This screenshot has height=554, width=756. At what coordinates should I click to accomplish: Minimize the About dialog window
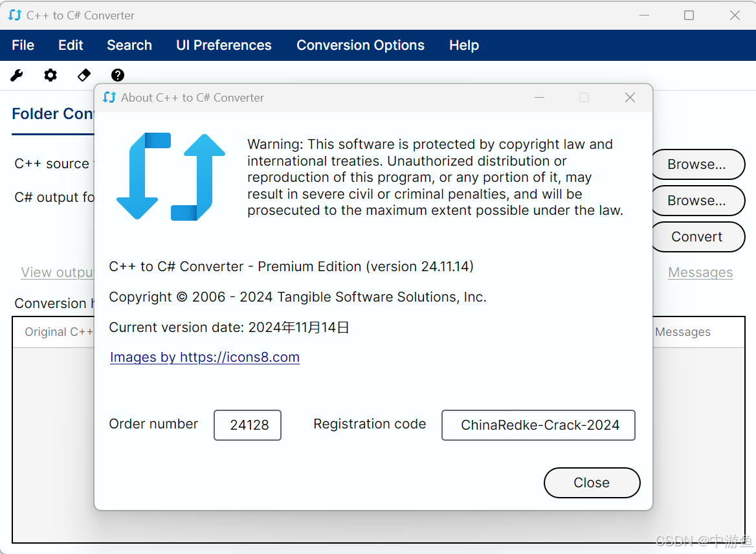(540, 98)
